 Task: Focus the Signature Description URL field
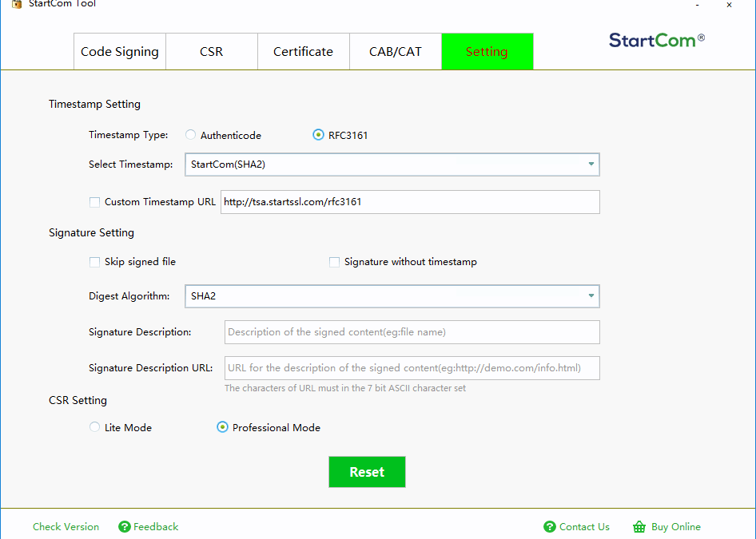412,368
